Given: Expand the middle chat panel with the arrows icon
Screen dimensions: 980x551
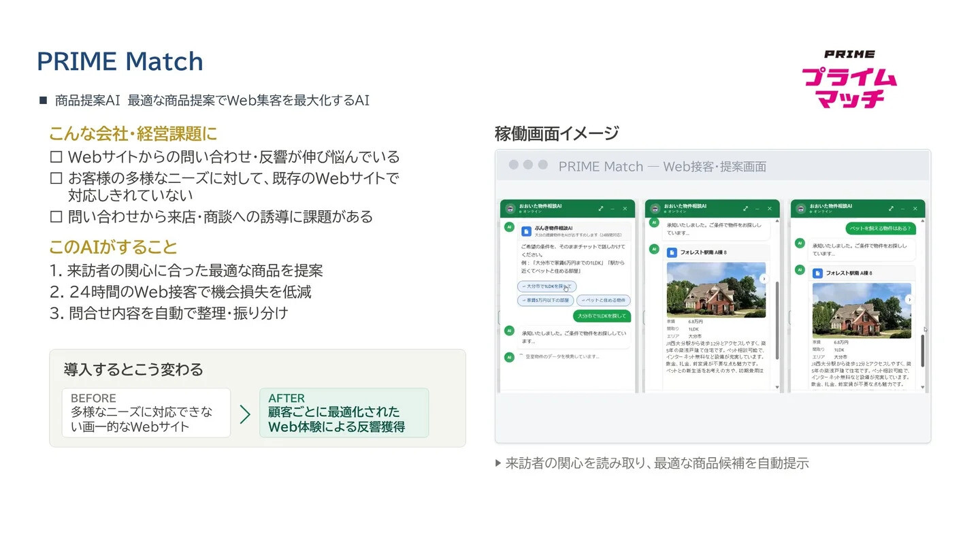Looking at the screenshot, I should 746,209.
